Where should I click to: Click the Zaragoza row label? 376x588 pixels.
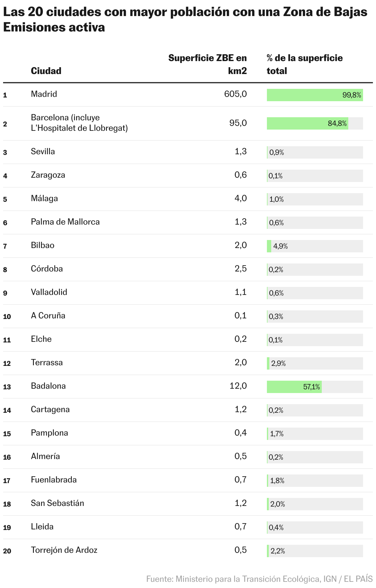(x=48, y=175)
